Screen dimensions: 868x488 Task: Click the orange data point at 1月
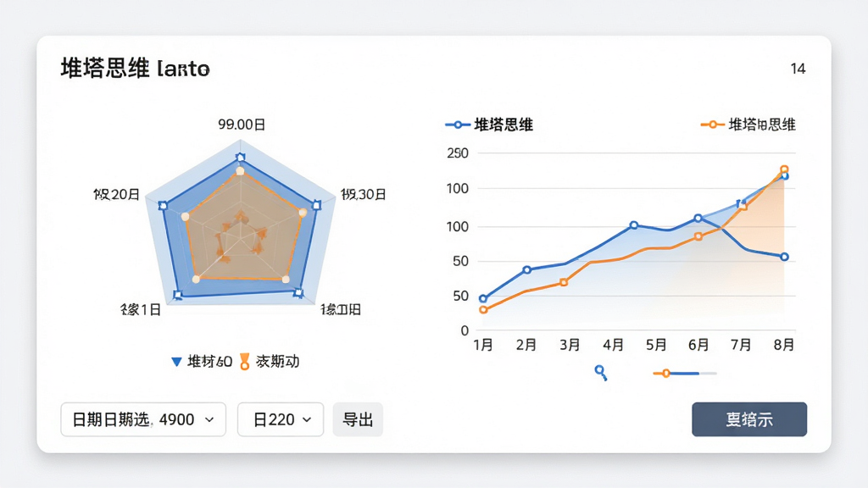(483, 310)
